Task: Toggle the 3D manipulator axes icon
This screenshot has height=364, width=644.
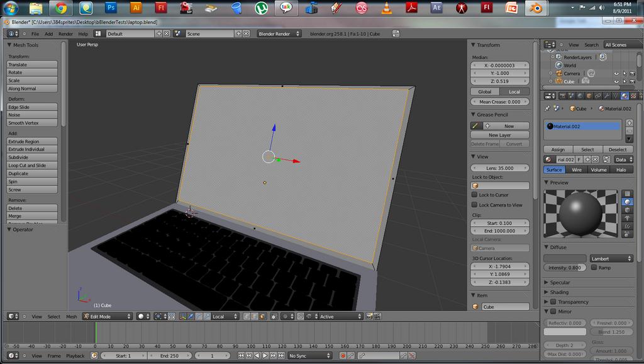Action: pos(183,316)
